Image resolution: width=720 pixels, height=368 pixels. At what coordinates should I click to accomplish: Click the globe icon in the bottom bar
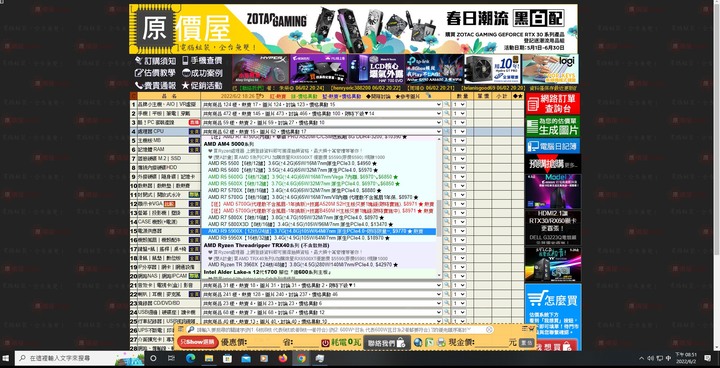point(417,343)
